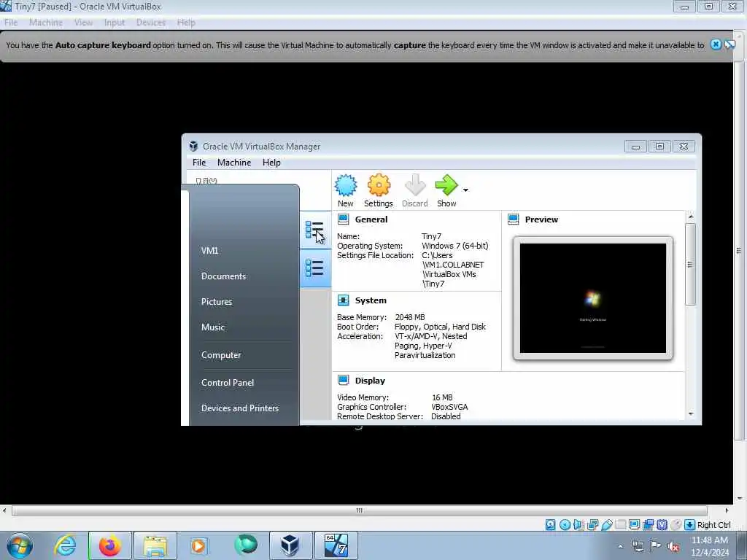Click the network adapters status icon
This screenshot has width=747, height=560.
[592, 525]
